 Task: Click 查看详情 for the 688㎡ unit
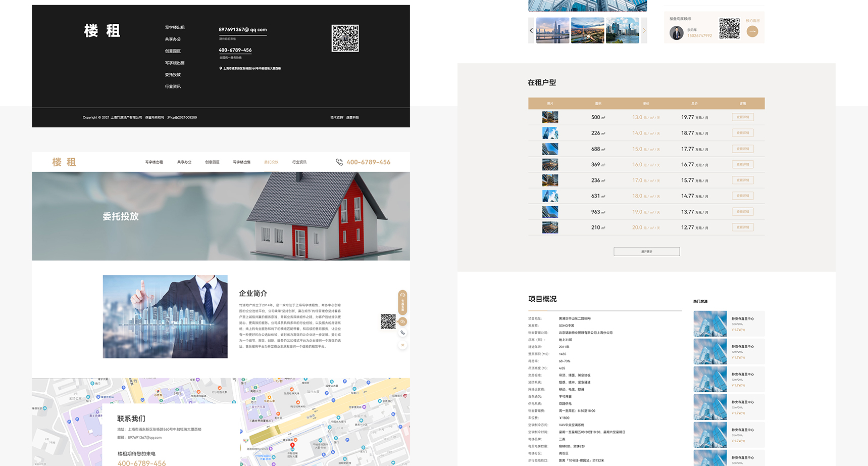[x=743, y=149]
